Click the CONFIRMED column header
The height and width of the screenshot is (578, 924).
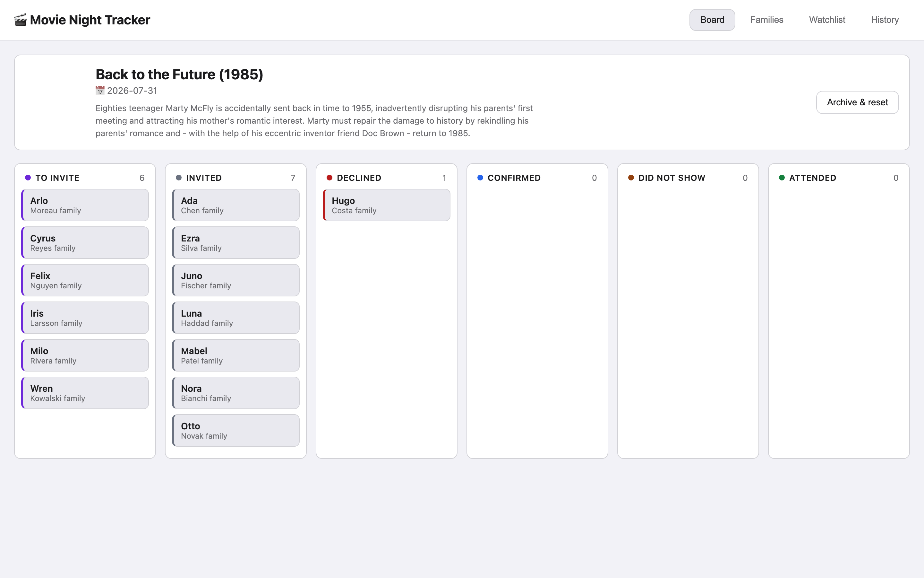pos(514,178)
